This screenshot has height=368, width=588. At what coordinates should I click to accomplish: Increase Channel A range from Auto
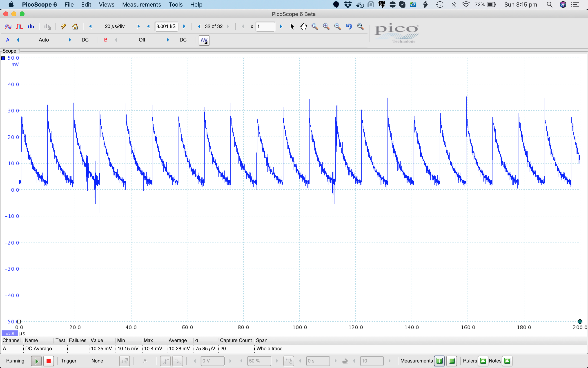[70, 40]
